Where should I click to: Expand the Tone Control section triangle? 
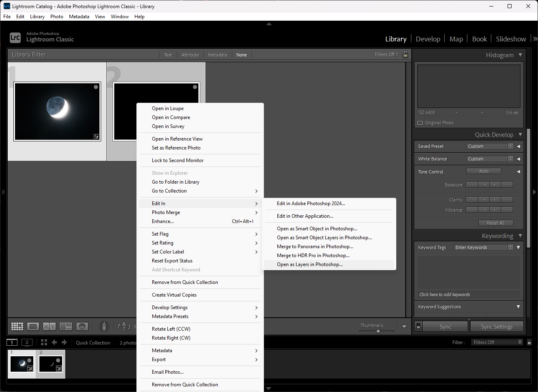point(518,171)
